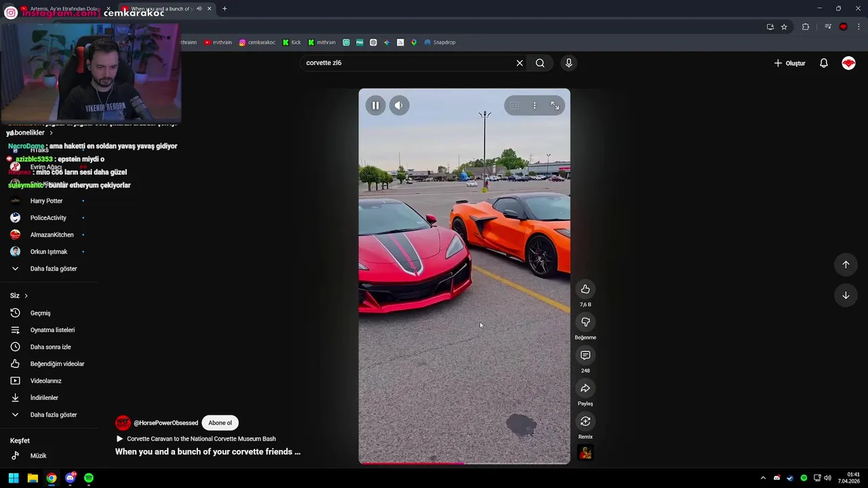
Task: Mute the Shorts video volume
Action: [399, 105]
